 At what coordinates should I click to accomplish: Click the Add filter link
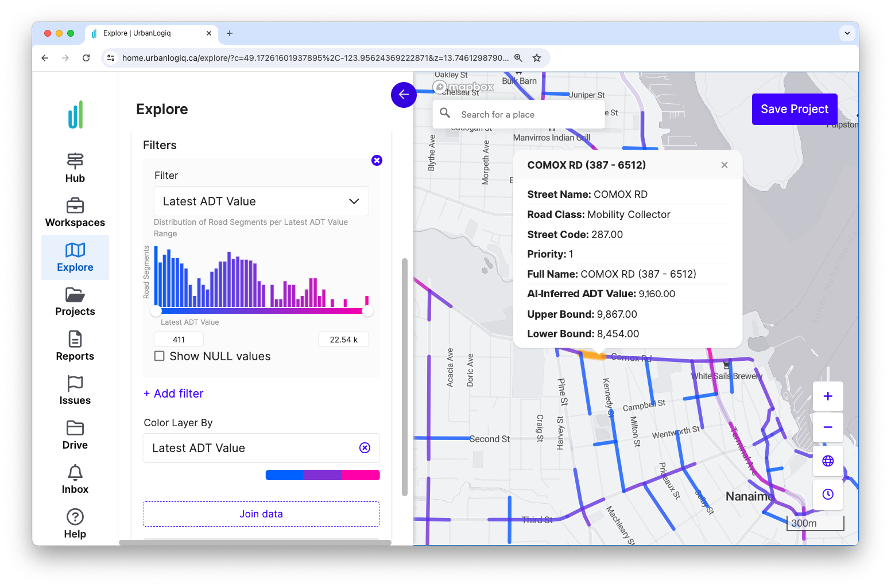coord(173,394)
